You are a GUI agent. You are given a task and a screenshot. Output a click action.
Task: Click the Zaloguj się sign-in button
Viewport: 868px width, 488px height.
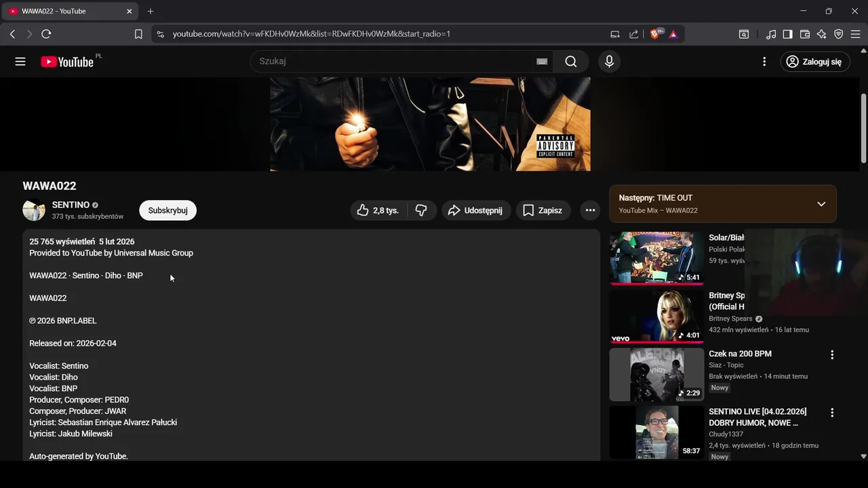[814, 62]
